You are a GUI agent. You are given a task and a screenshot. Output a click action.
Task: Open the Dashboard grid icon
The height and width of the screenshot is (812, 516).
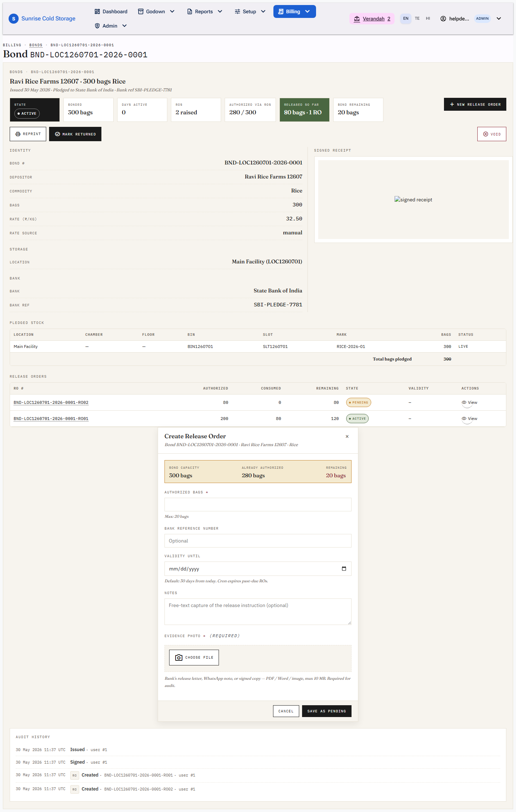point(97,11)
